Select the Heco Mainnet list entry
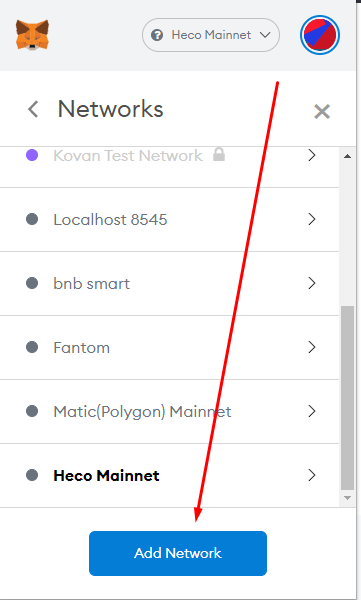This screenshot has height=600, width=361. pyautogui.click(x=170, y=476)
